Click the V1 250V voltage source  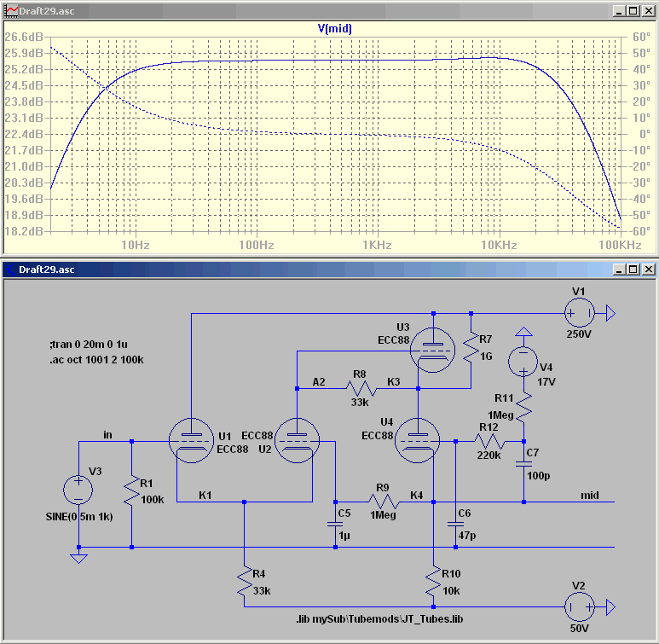[x=580, y=313]
